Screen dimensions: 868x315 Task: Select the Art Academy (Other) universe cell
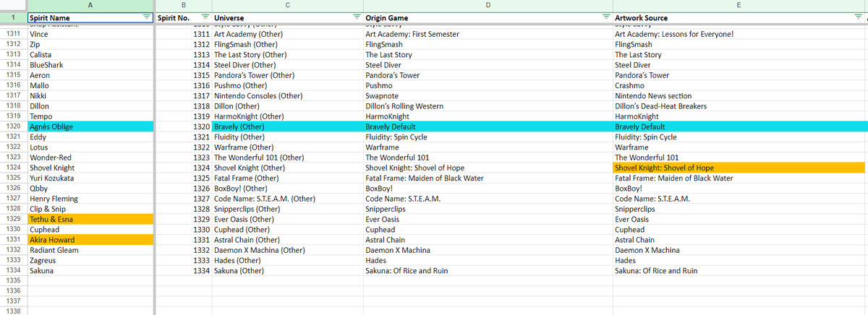pyautogui.click(x=288, y=34)
